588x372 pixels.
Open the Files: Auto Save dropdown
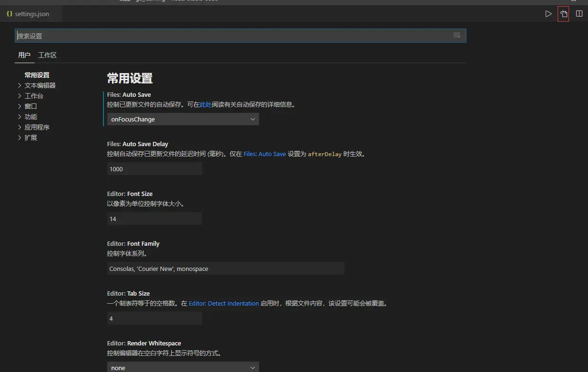pos(183,119)
